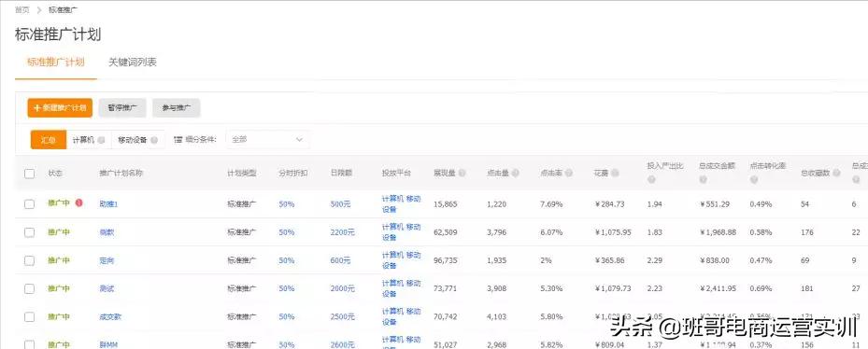Click red alert icon on 助推1 row
Viewport: 868px width, 349px height.
point(78,203)
